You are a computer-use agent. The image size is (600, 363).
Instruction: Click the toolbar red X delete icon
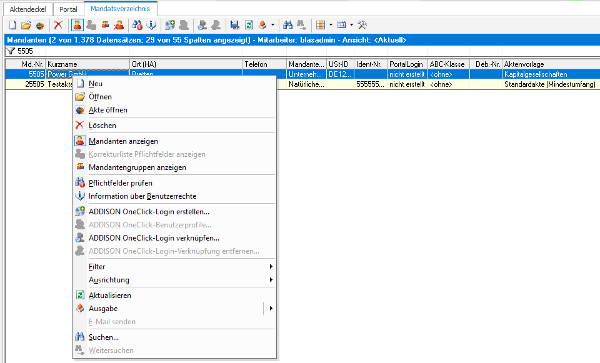(x=58, y=25)
